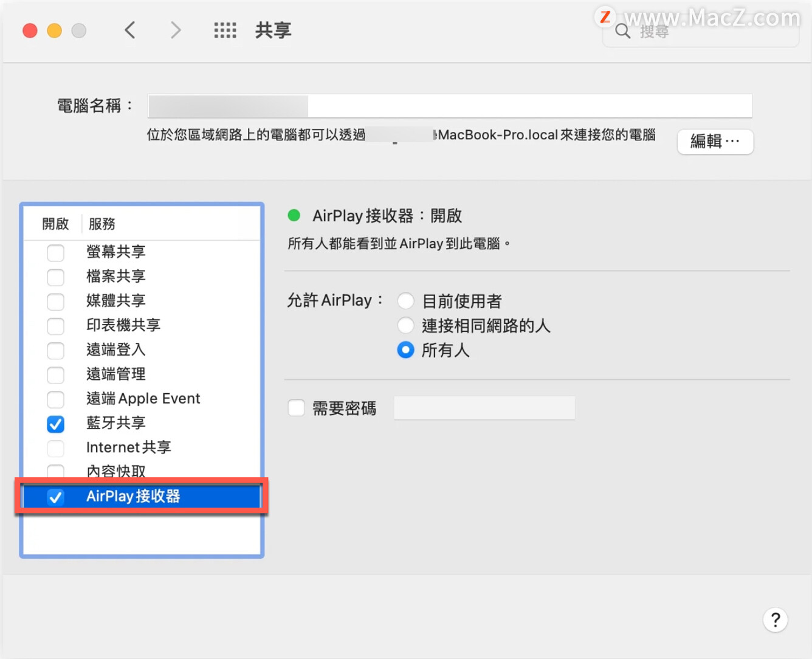Select 遠端管理 service row
The image size is (812, 659).
tap(142, 374)
